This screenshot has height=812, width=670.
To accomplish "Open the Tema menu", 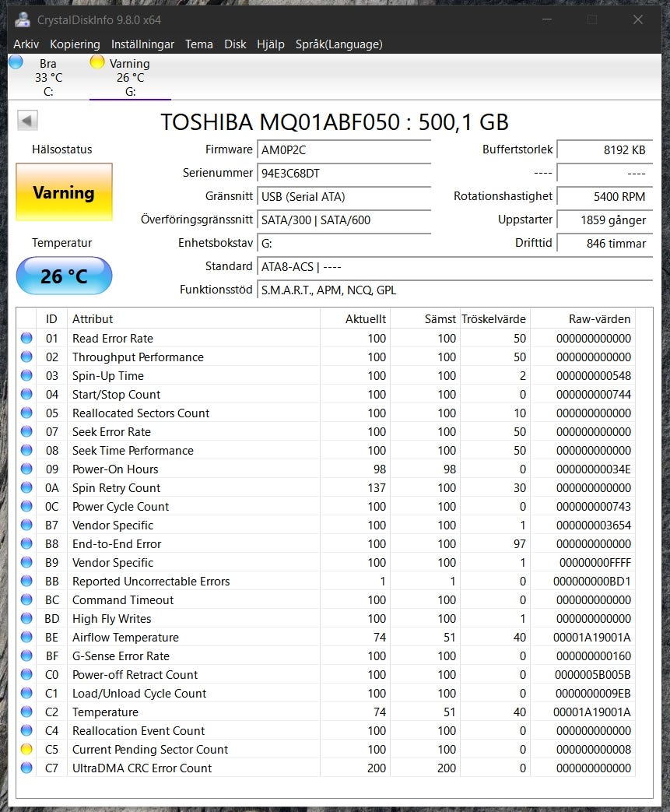I will pyautogui.click(x=198, y=44).
